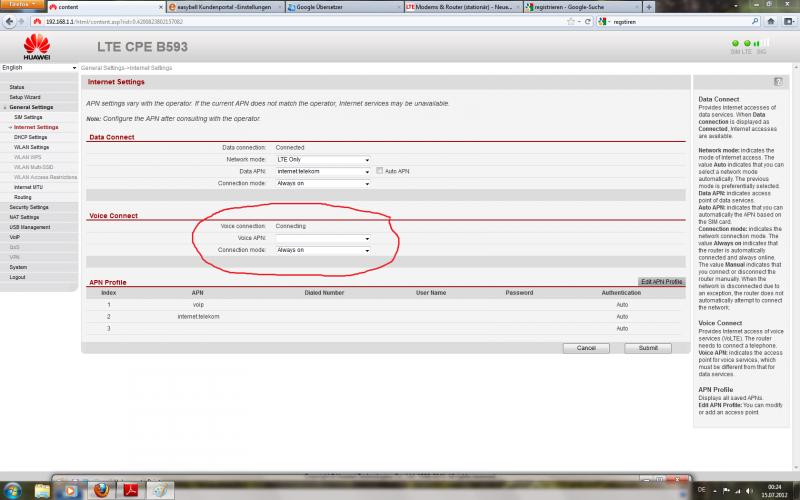
Task: Open Internet MTU in sidebar
Action: point(29,187)
